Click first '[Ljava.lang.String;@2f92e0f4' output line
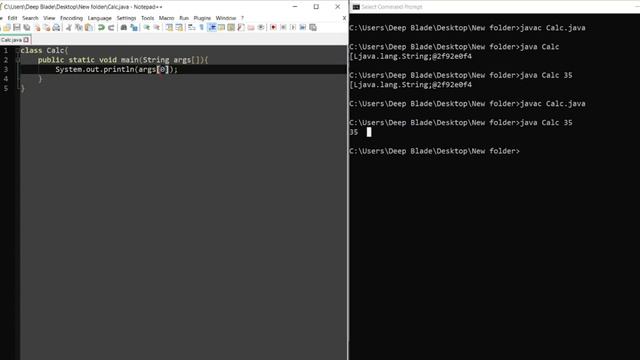640x360 pixels. click(411, 56)
